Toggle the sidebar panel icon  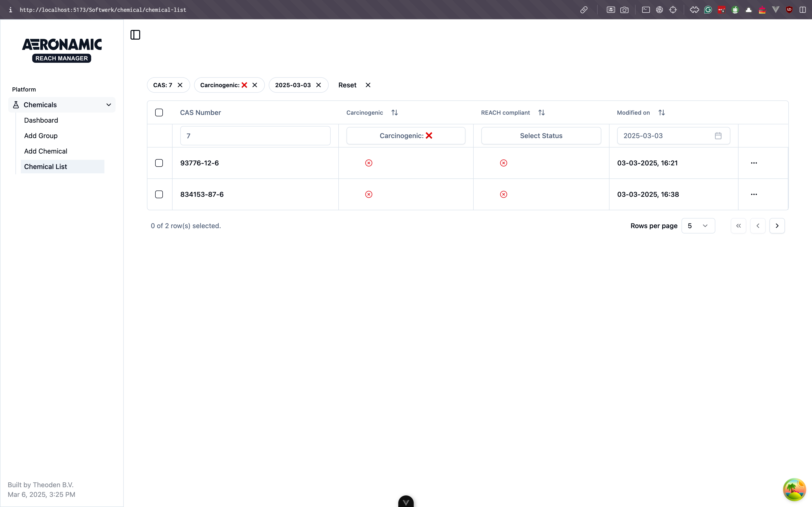point(135,35)
